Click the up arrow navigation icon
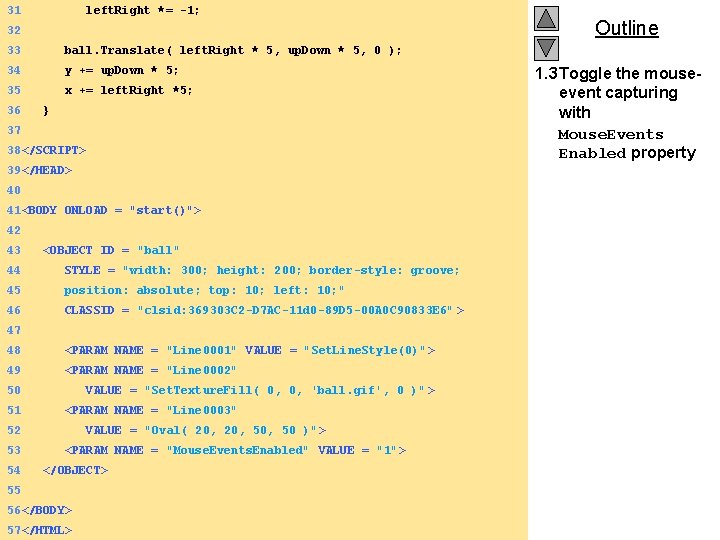This screenshot has height=540, width=720. click(x=546, y=18)
